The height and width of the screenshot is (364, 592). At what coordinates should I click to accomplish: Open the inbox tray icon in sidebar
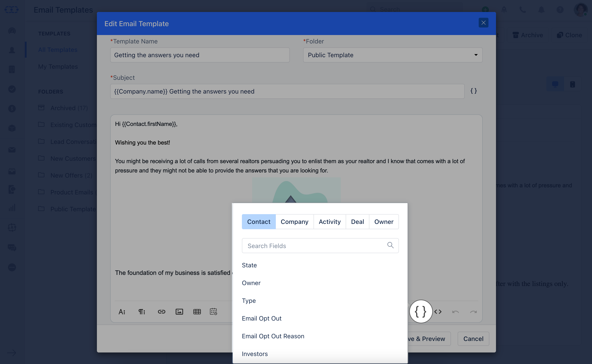(x=12, y=171)
